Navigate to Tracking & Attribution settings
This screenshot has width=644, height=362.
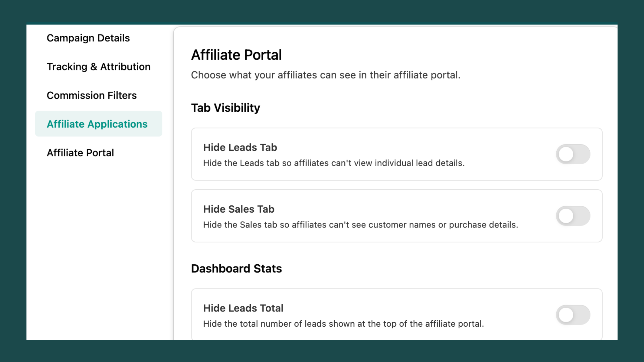[x=99, y=66]
